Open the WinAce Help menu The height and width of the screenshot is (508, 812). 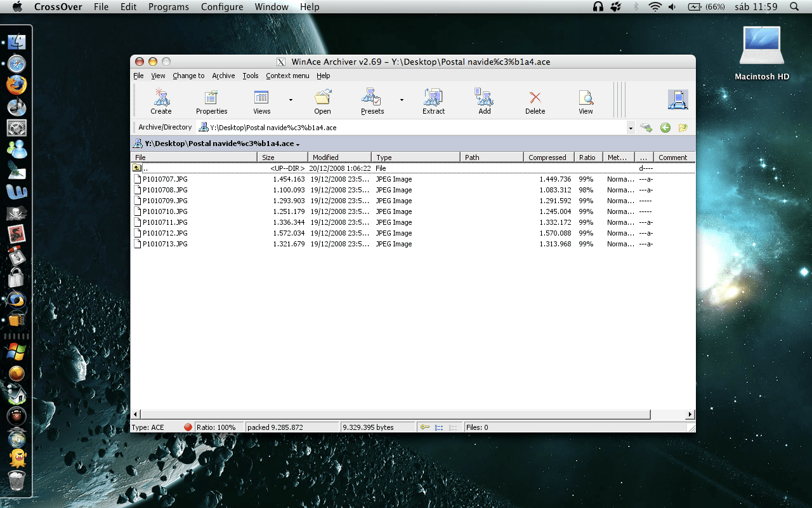point(324,76)
